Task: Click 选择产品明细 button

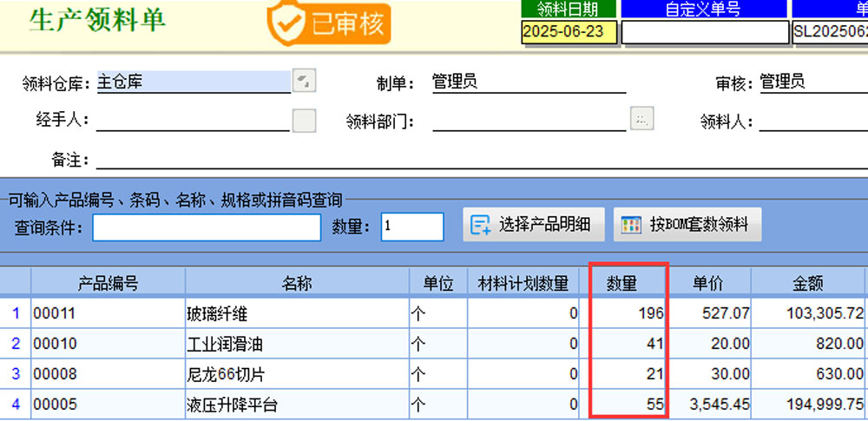Action: (x=535, y=226)
